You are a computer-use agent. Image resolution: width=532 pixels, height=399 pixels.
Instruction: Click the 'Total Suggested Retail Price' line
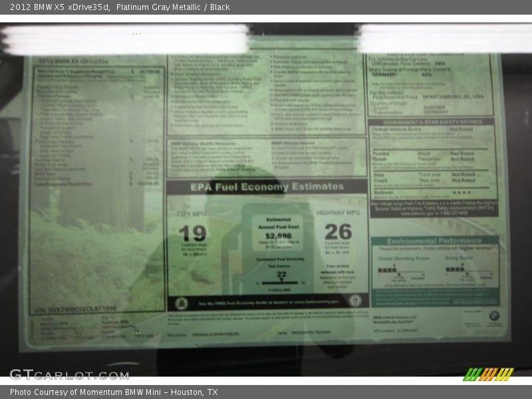point(96,184)
